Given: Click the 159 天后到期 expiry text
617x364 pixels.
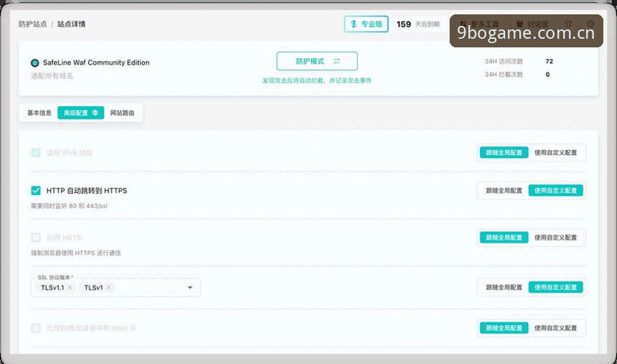Looking at the screenshot, I should 417,24.
